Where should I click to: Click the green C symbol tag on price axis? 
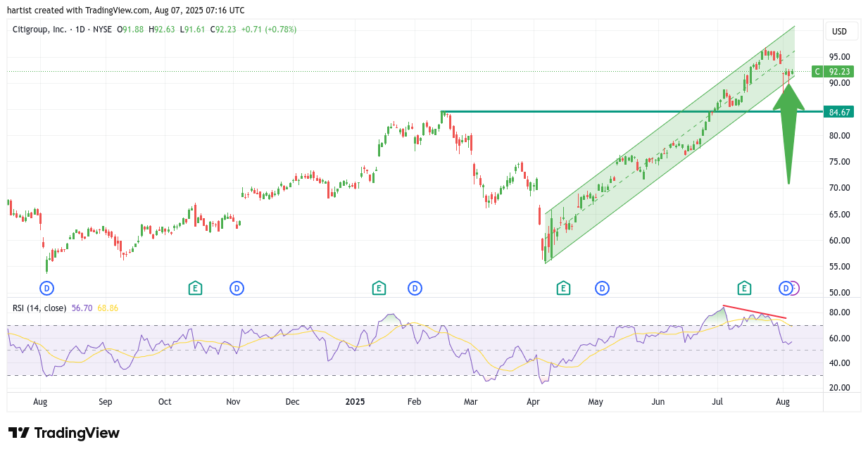click(x=817, y=71)
